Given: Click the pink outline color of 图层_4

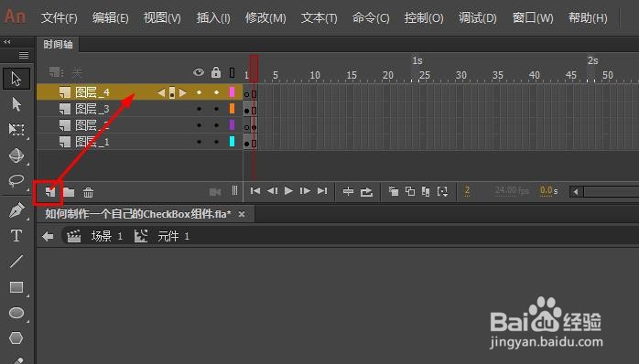Looking at the screenshot, I should [x=232, y=92].
